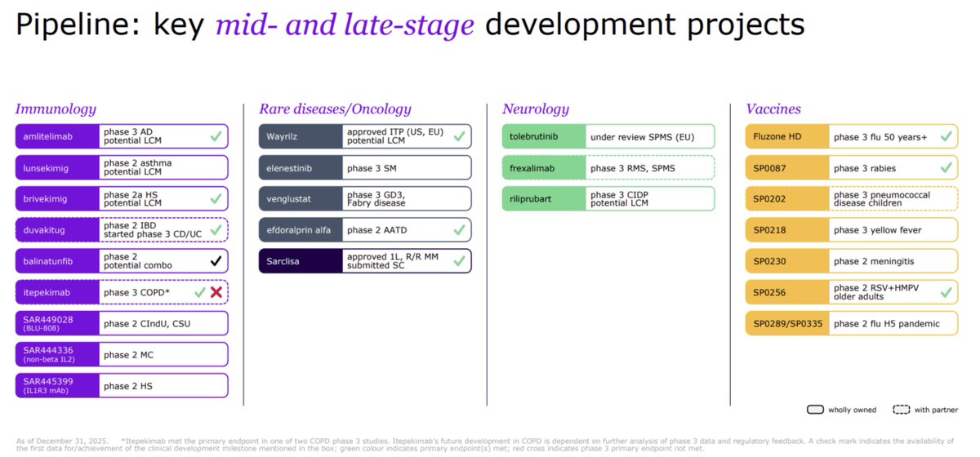This screenshot has width=980, height=457.
Task: Click 'phase 2 meningitis' text
Action: click(875, 261)
